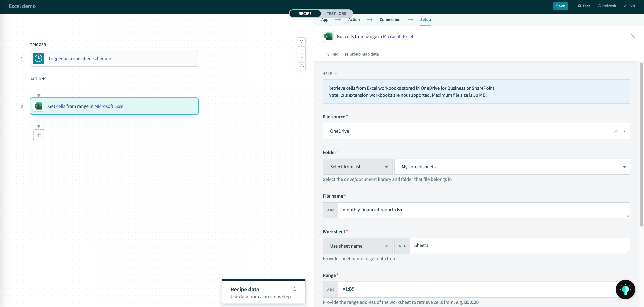Image resolution: width=644 pixels, height=307 pixels.
Task: Clear the OneDrive file source selection
Action: click(616, 131)
